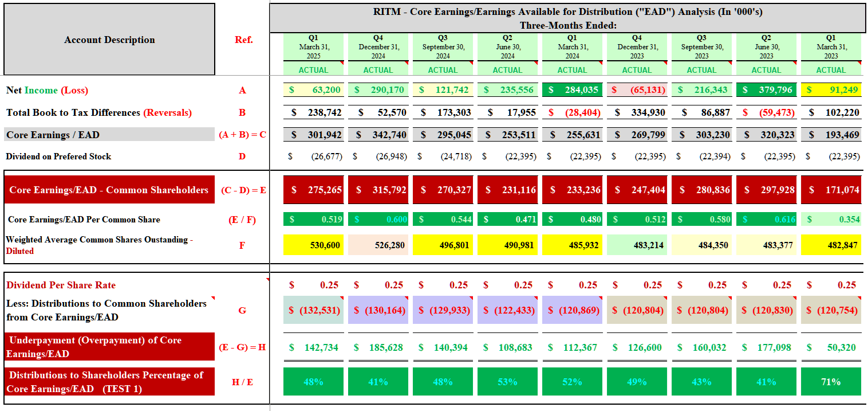Screen dimensions: 868x411
Task: Click the diluted shares cell 483,214
Action: tap(637, 245)
